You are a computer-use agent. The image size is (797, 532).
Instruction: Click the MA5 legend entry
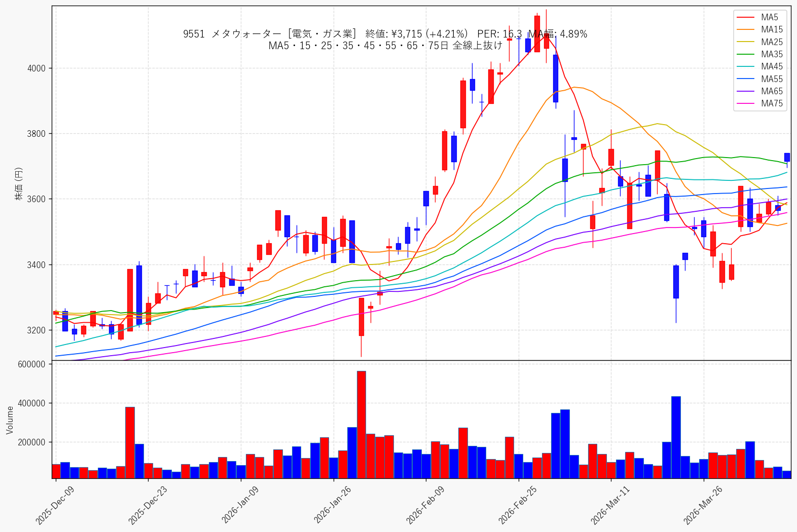759,17
